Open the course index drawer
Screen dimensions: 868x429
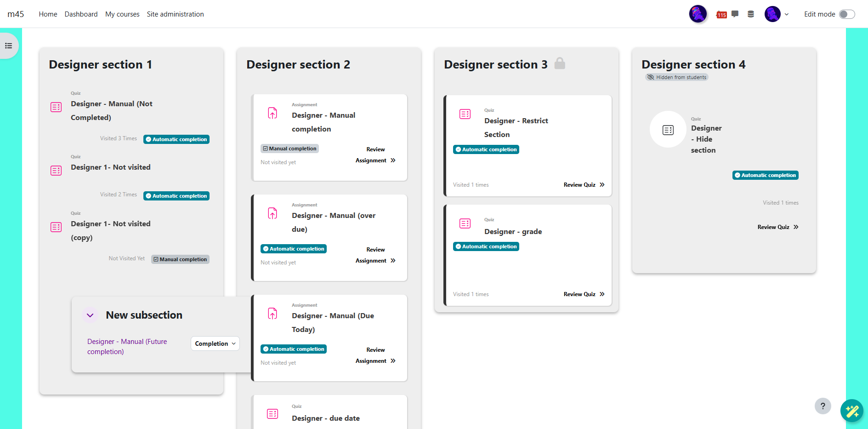pos(8,46)
